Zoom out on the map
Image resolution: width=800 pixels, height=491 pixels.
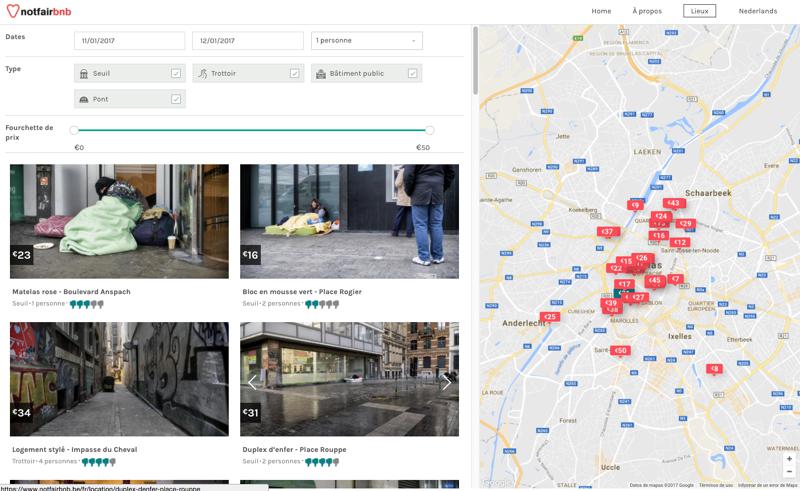click(x=789, y=471)
